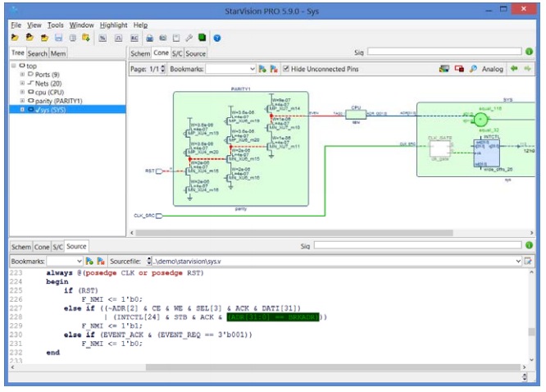Switch to the Mem tab

[58, 53]
